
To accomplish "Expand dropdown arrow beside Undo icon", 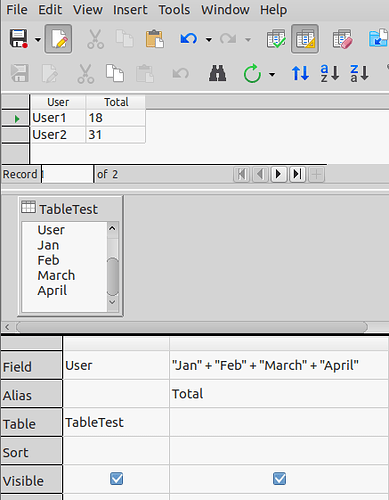I will pyautogui.click(x=209, y=40).
